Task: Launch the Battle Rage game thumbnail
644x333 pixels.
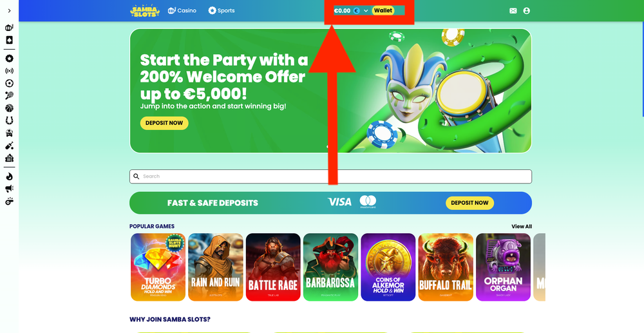Action: (273, 267)
